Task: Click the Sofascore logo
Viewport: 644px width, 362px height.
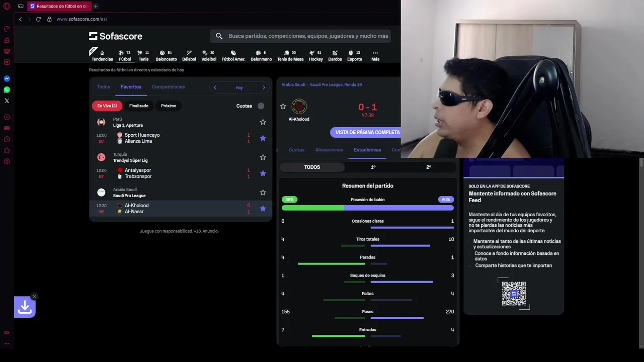Action: pos(116,36)
